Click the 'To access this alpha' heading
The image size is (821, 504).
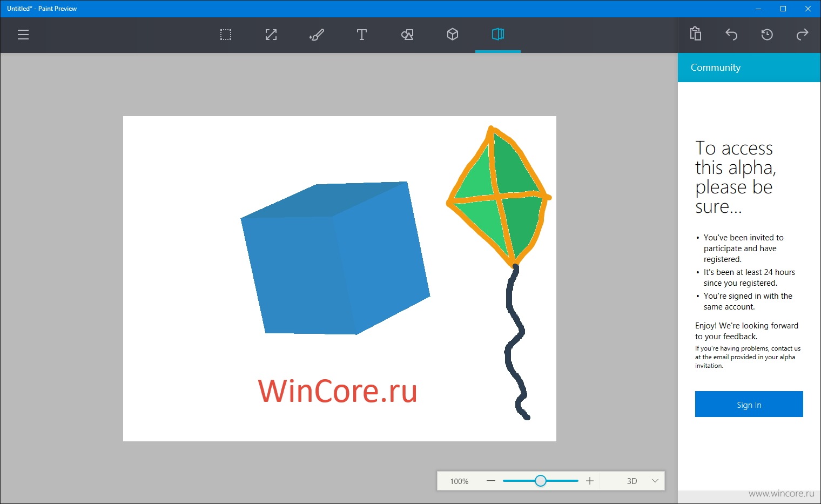(735, 177)
